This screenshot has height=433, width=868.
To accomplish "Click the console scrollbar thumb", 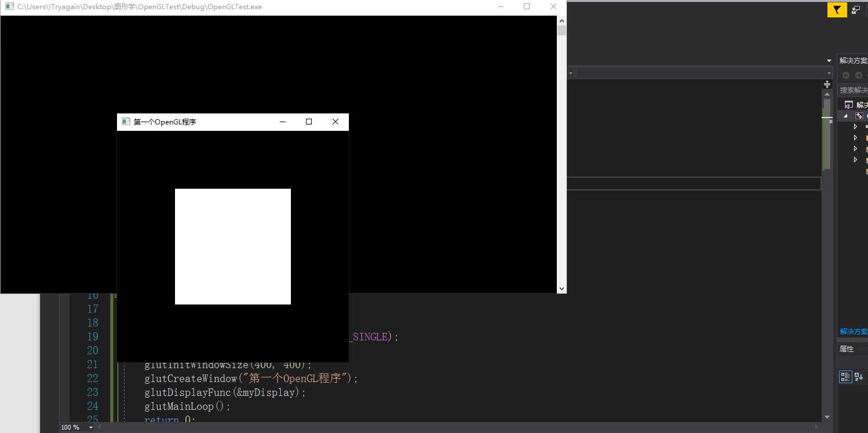I will pyautogui.click(x=561, y=30).
